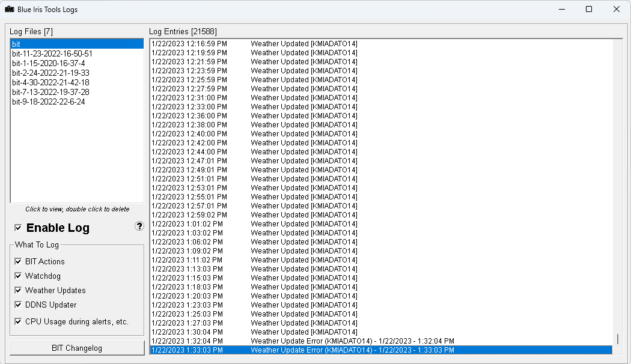Select log file bit-2-24-2022-21-19-33
Screen dimensions: 631x364
tap(77, 73)
